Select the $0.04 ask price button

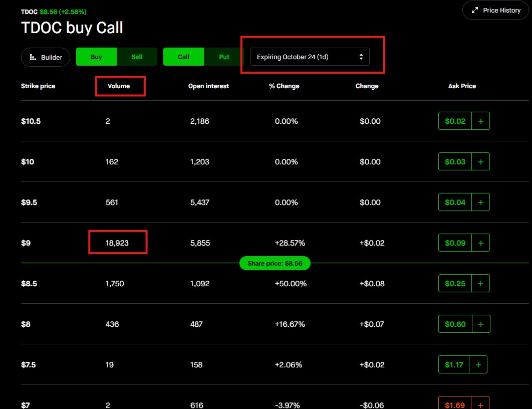[x=455, y=202]
